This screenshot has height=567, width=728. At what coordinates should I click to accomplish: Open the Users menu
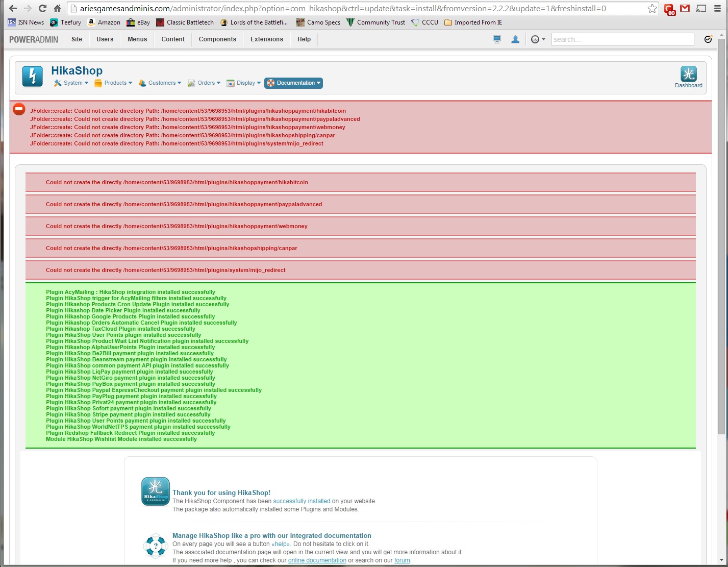[x=105, y=39]
